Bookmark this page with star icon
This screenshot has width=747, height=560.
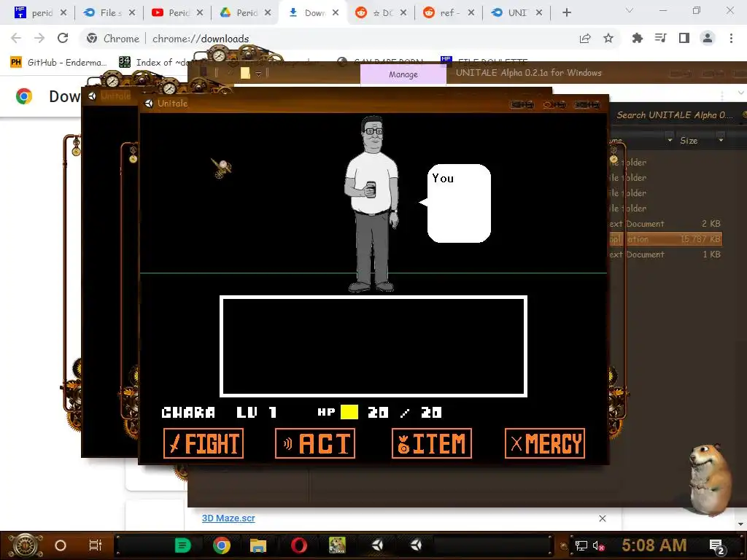click(x=608, y=38)
